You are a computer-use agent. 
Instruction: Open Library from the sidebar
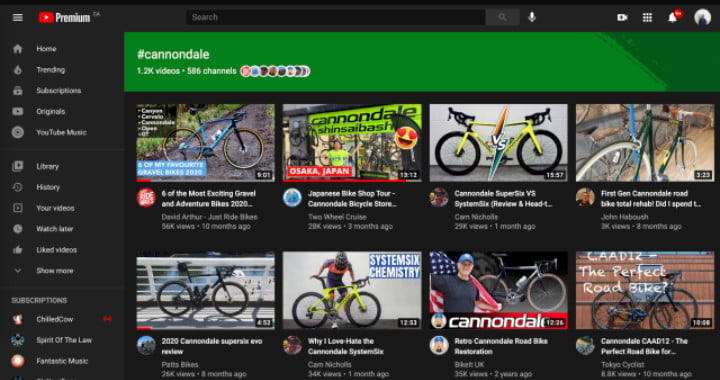pos(62,166)
